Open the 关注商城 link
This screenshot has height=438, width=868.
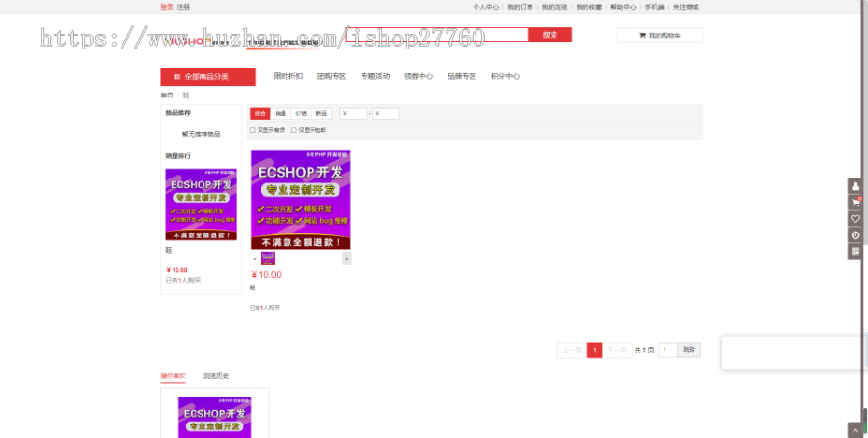pos(686,7)
